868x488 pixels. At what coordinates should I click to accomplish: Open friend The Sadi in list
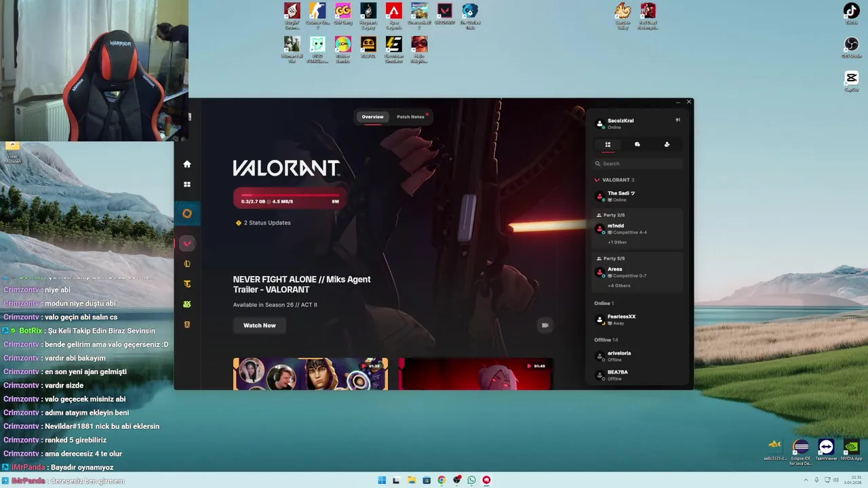(637, 197)
